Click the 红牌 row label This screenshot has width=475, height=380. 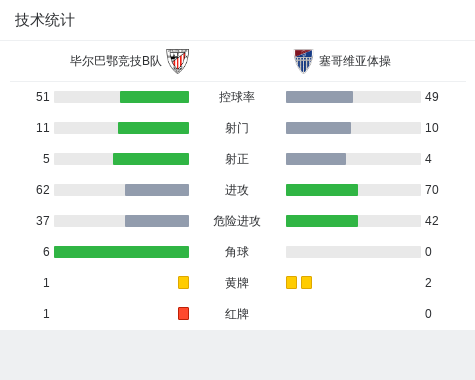(237, 314)
